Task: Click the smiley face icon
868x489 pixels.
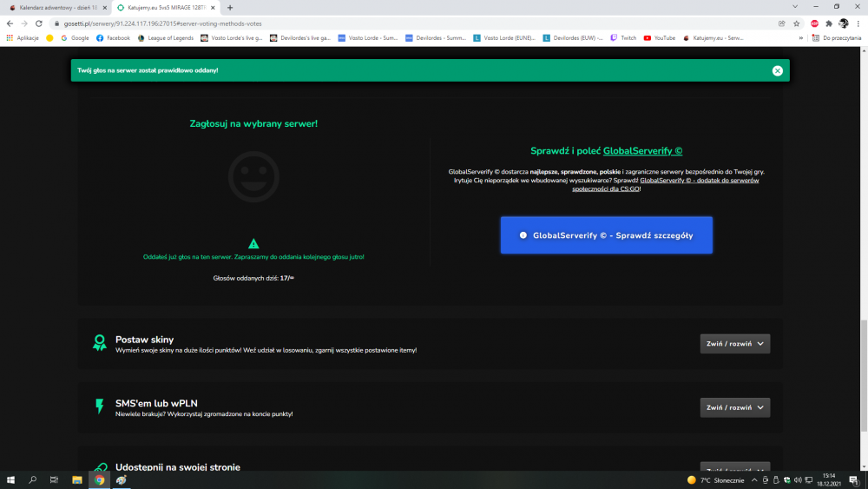Action: coord(253,176)
